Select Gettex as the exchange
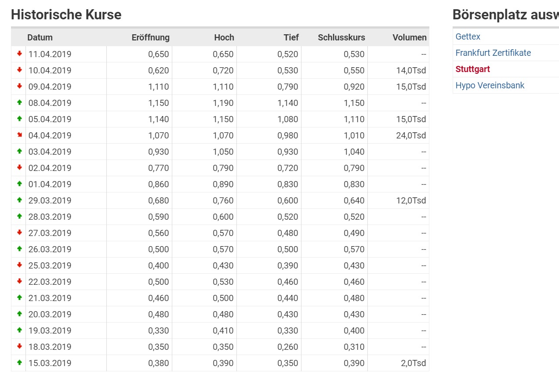Image resolution: width=559 pixels, height=392 pixels. 468,37
